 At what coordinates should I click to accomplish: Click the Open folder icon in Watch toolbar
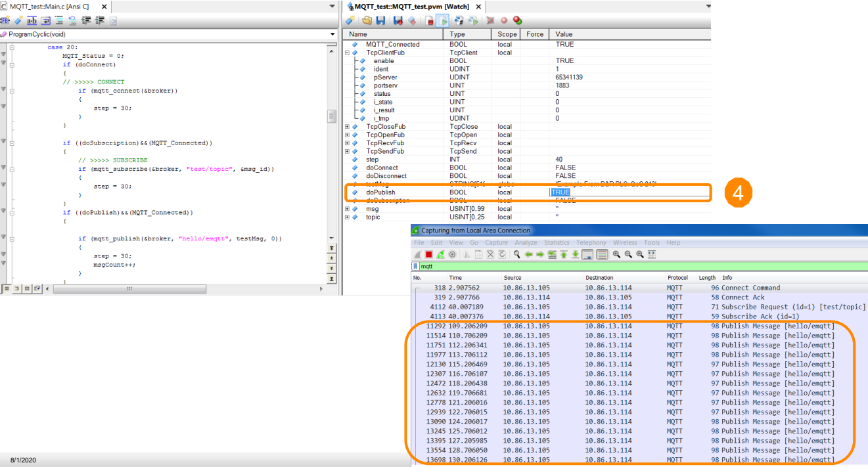(x=367, y=20)
